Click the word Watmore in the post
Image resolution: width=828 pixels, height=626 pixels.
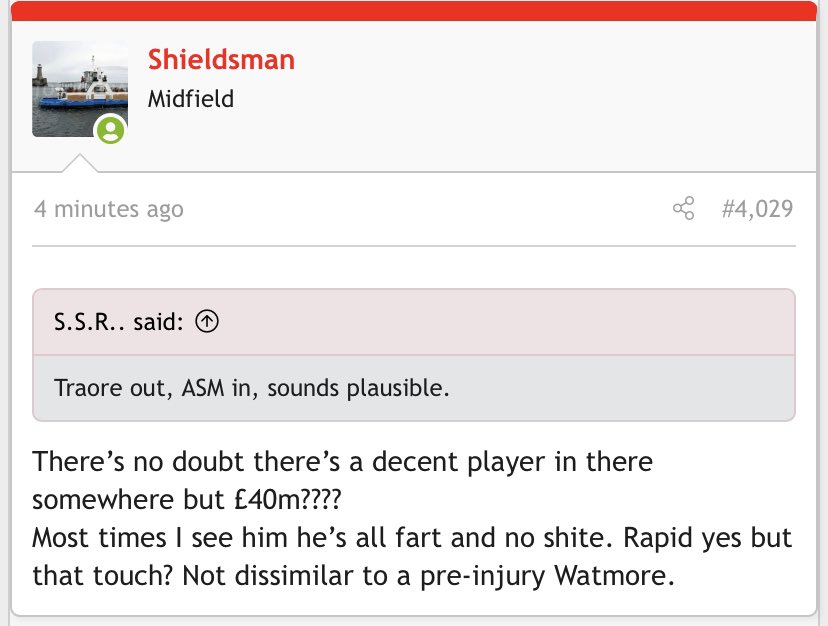[x=614, y=575]
